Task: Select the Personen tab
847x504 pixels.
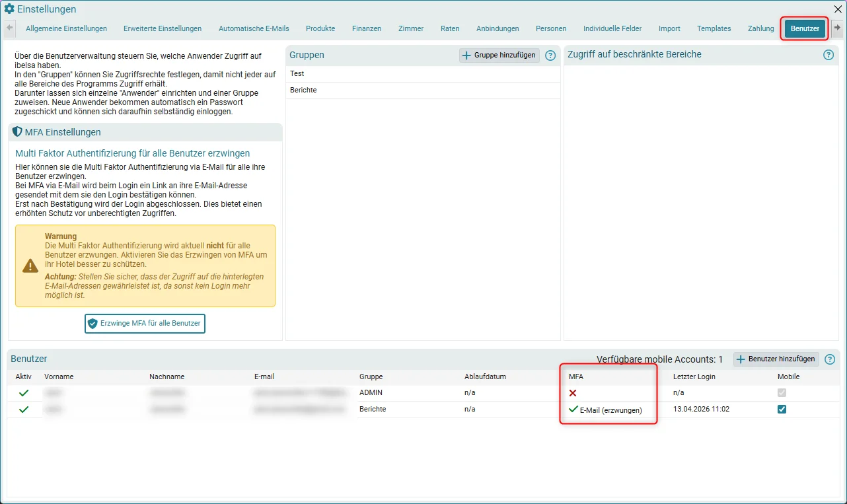Action: (551, 28)
